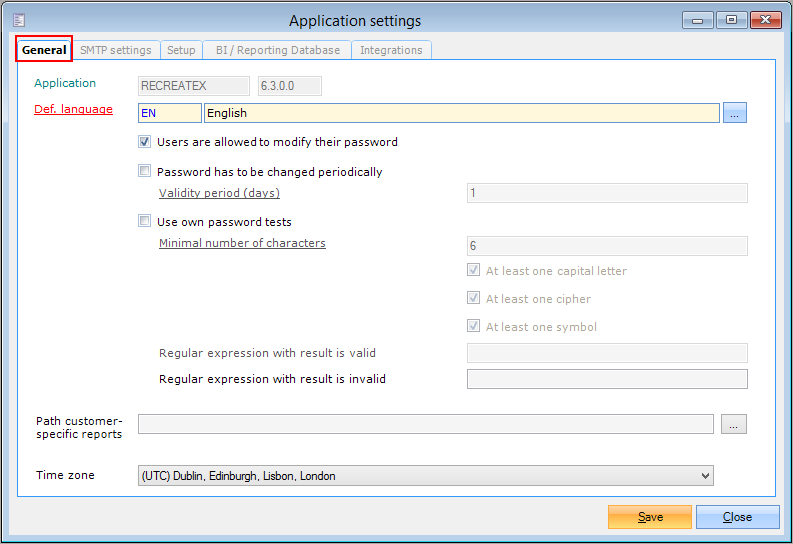Click the Path customer-specific reports text field
This screenshot has height=544, width=793.
pos(425,424)
